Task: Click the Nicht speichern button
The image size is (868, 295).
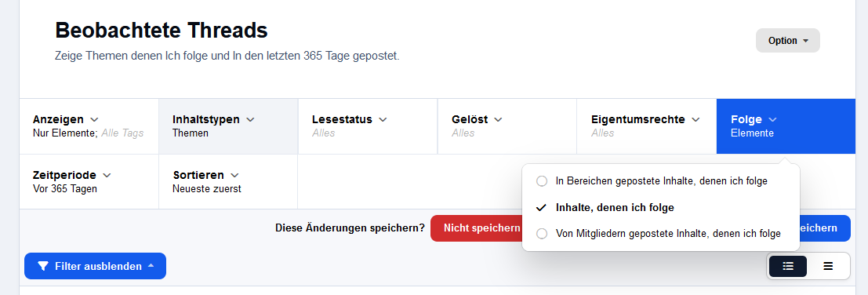Action: [477, 228]
